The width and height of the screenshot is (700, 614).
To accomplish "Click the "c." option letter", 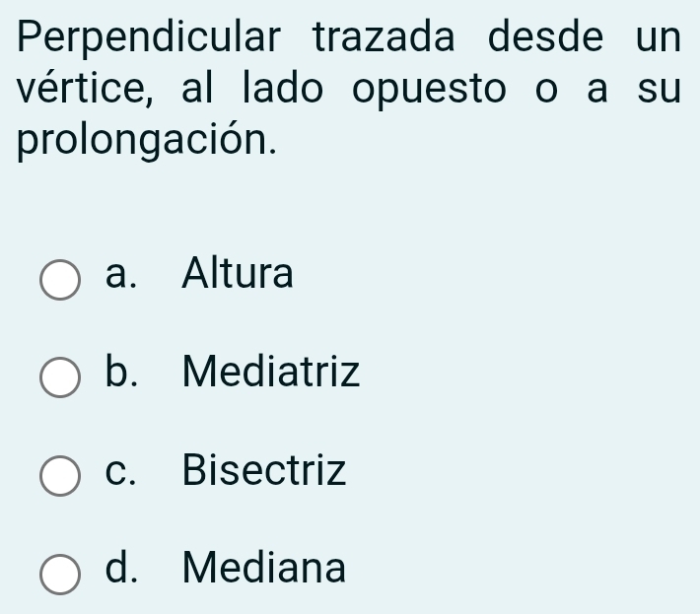I will (121, 470).
